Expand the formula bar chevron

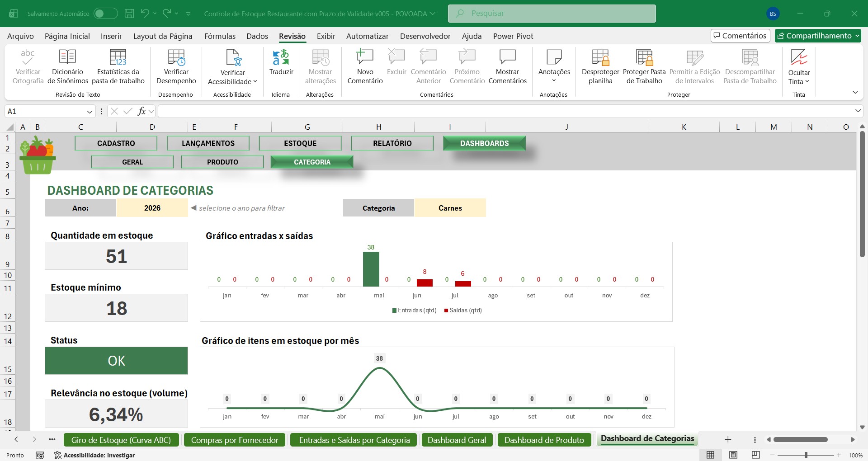(858, 111)
